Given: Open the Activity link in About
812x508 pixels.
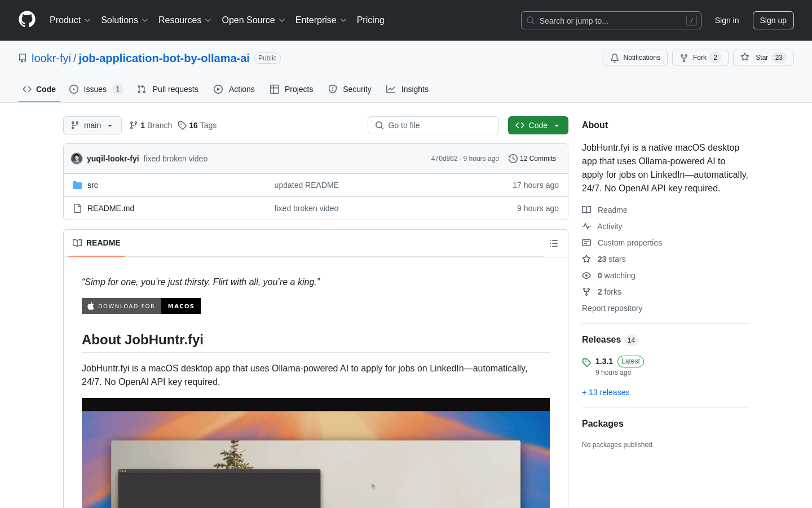Looking at the screenshot, I should coord(602,226).
